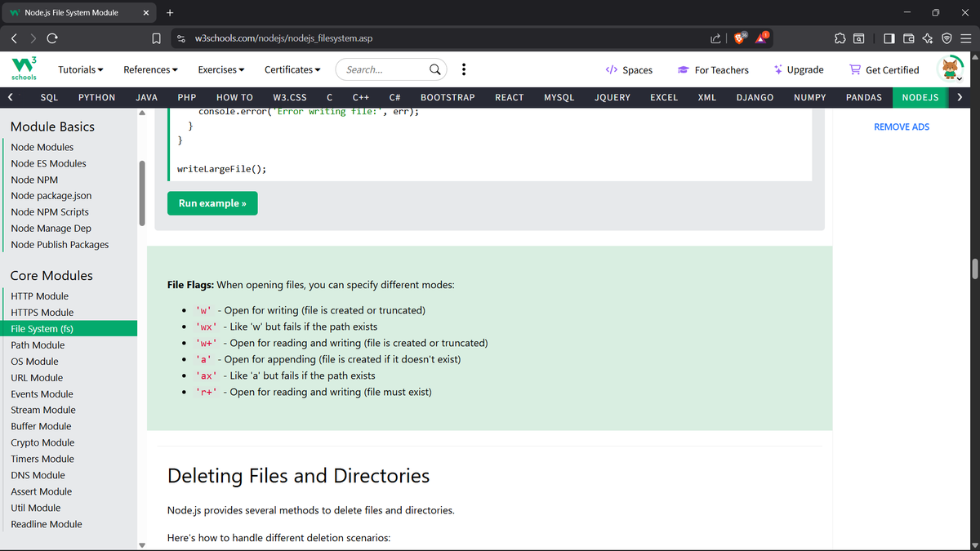
Task: Open the For Teachers link
Action: [713, 70]
